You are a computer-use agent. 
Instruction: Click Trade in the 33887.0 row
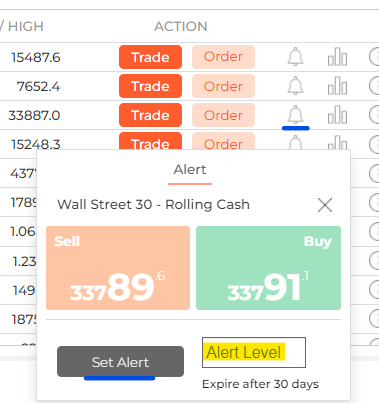pyautogui.click(x=150, y=115)
